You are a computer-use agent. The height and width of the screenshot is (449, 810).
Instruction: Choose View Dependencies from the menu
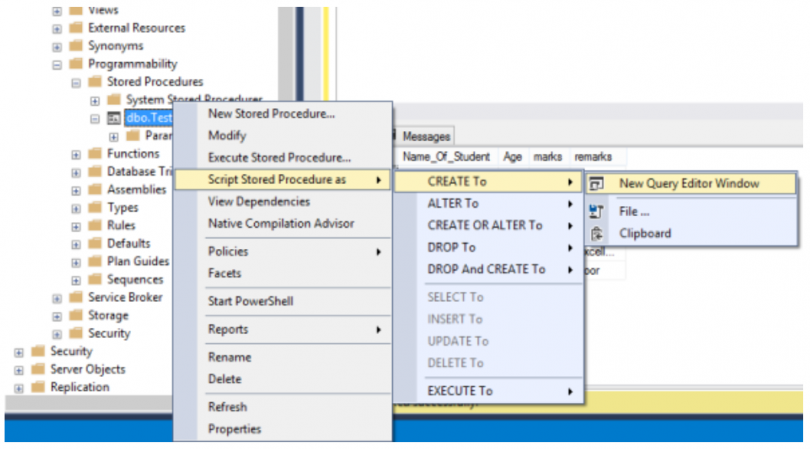[x=260, y=201]
